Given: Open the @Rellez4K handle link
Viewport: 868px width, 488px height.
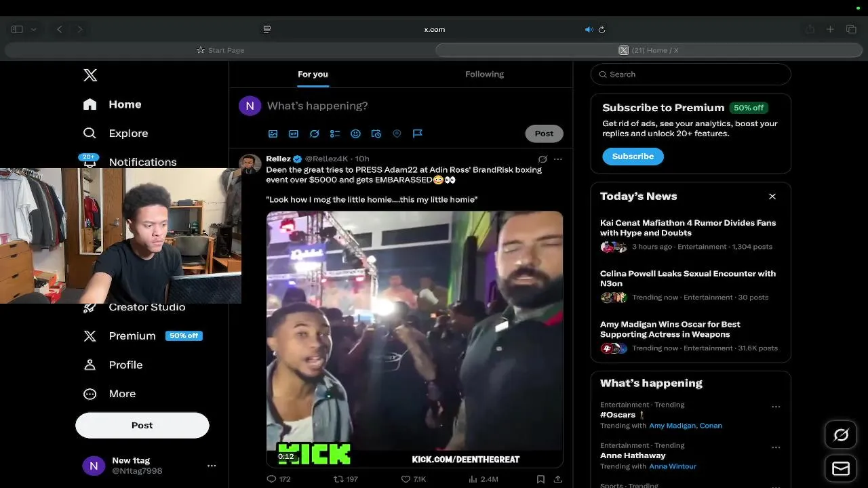Looking at the screenshot, I should click(326, 159).
